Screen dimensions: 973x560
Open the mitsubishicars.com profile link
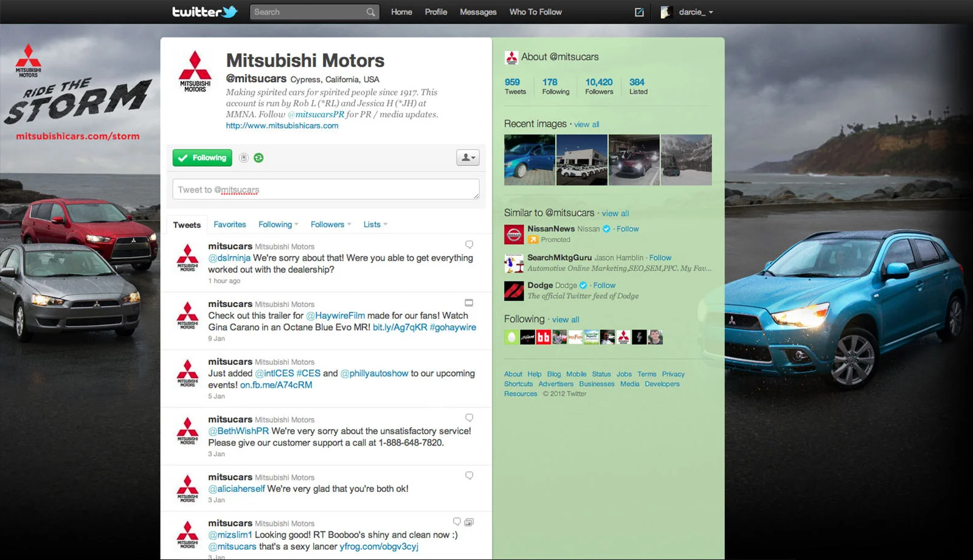tap(282, 126)
